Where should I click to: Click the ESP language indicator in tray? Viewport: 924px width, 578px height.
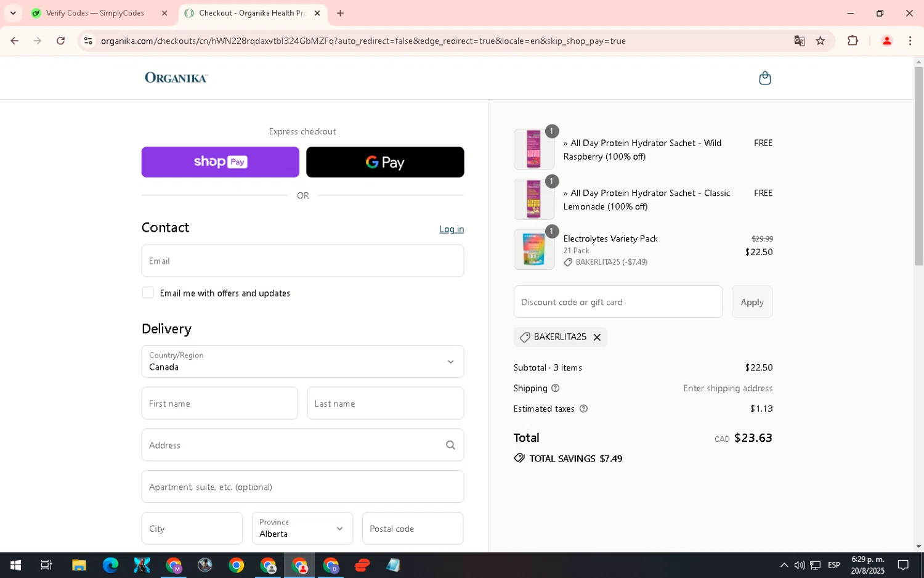pos(834,565)
